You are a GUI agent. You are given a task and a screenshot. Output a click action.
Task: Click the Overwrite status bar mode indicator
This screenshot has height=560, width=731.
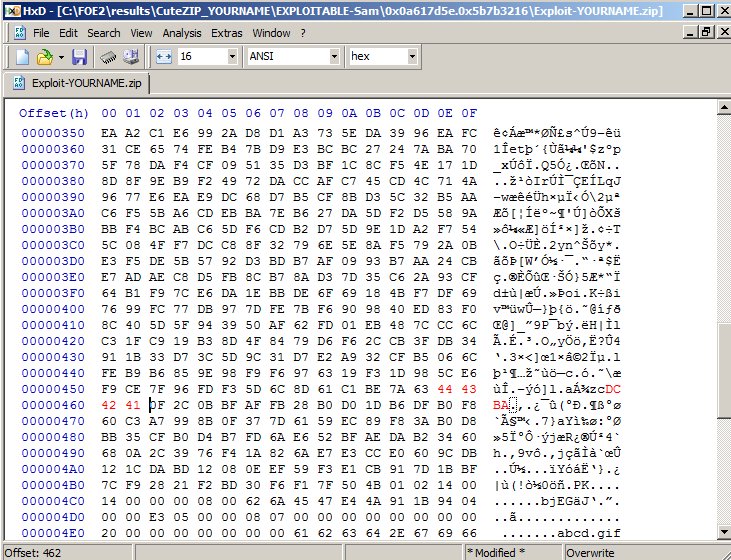(x=590, y=553)
